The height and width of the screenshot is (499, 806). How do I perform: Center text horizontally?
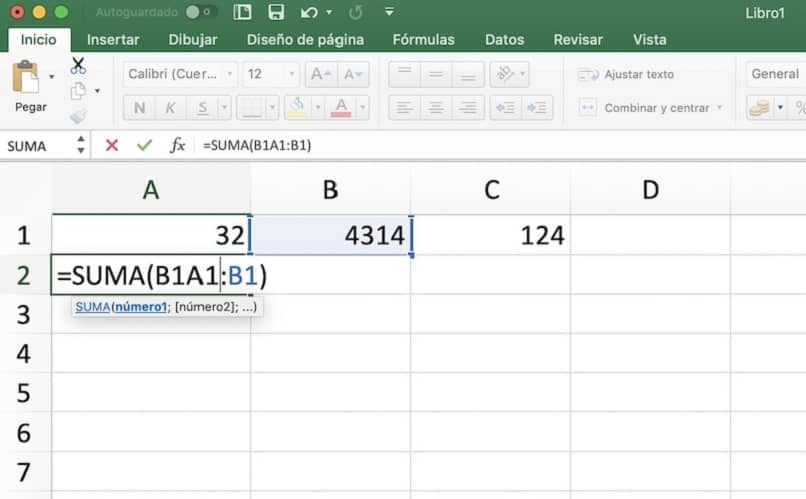[x=436, y=107]
